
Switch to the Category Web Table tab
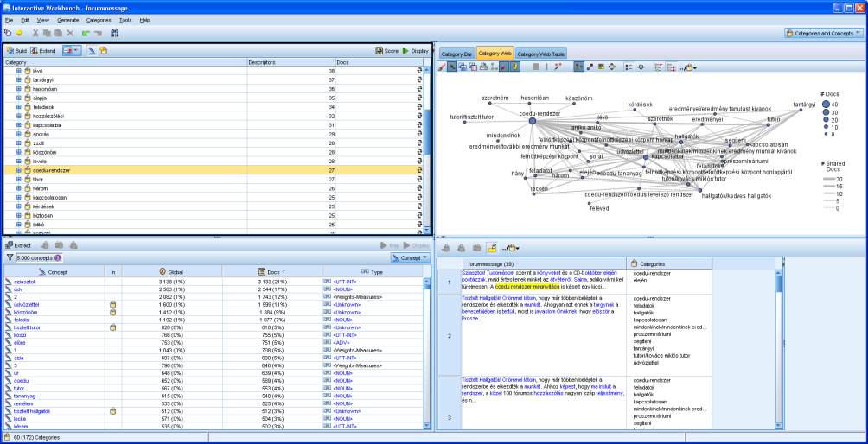(541, 54)
